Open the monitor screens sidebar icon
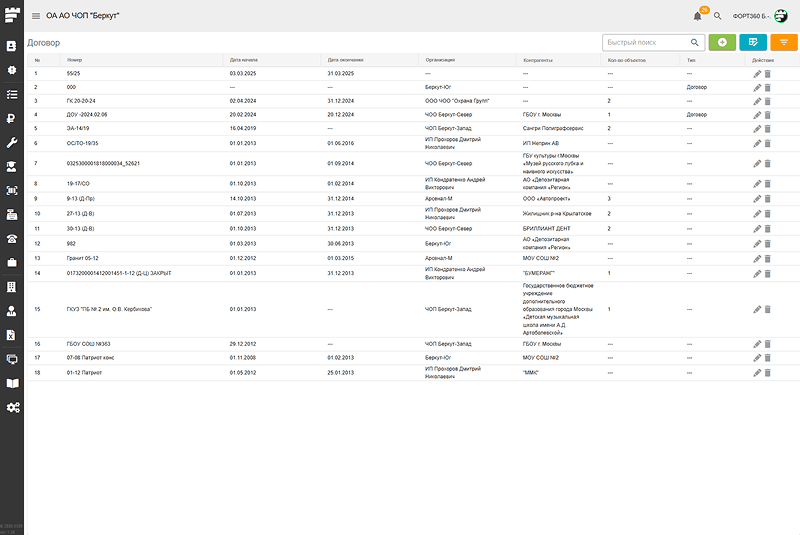 [12, 359]
